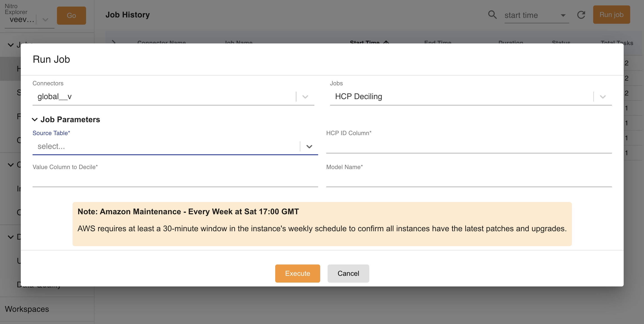This screenshot has width=644, height=324.
Task: Focus the Value Column to Decile field
Action: click(x=175, y=180)
